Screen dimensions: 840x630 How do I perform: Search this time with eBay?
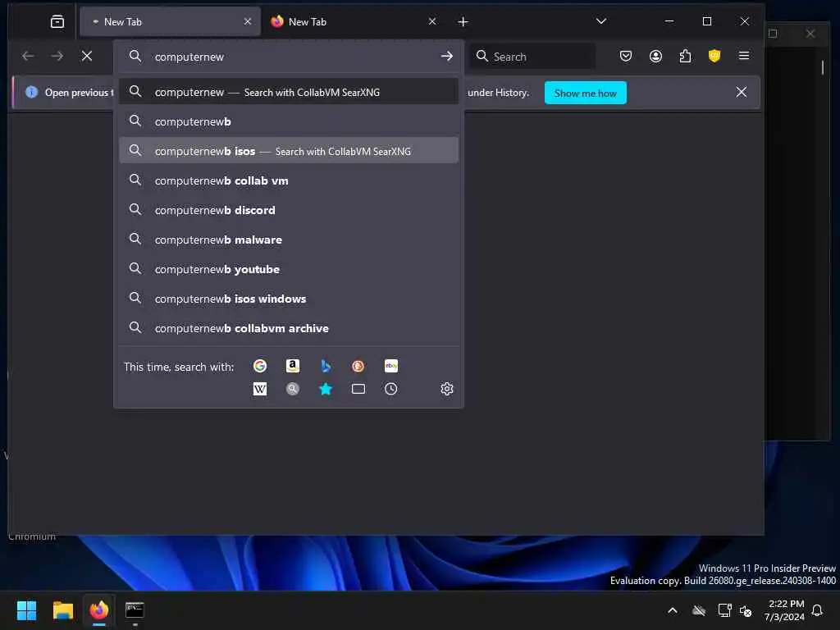(x=391, y=366)
